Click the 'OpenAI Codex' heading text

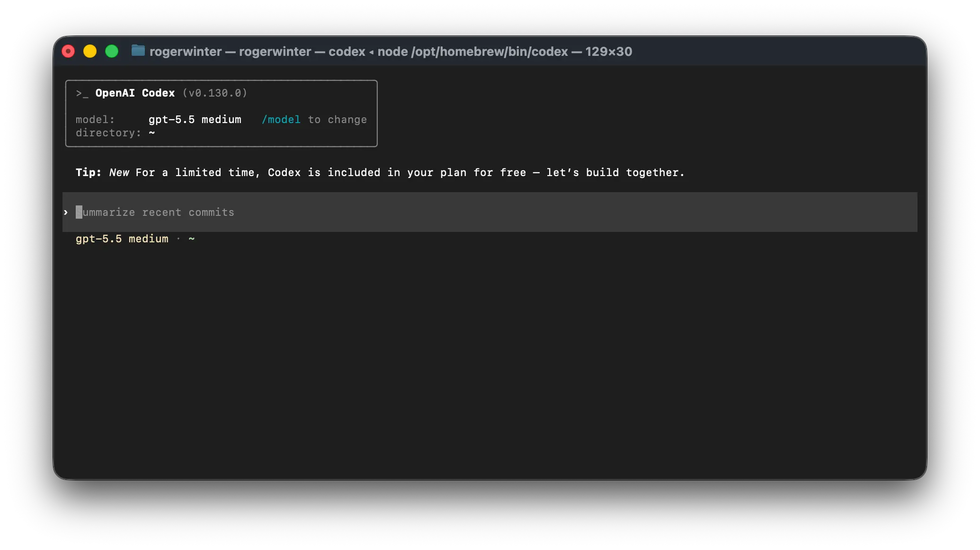pyautogui.click(x=135, y=93)
